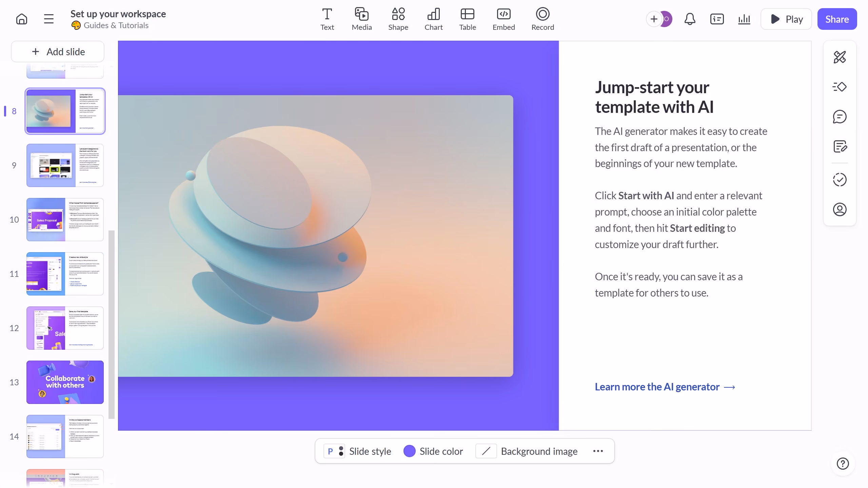Select slide 10 Sales Proposal thumbnail

click(65, 220)
